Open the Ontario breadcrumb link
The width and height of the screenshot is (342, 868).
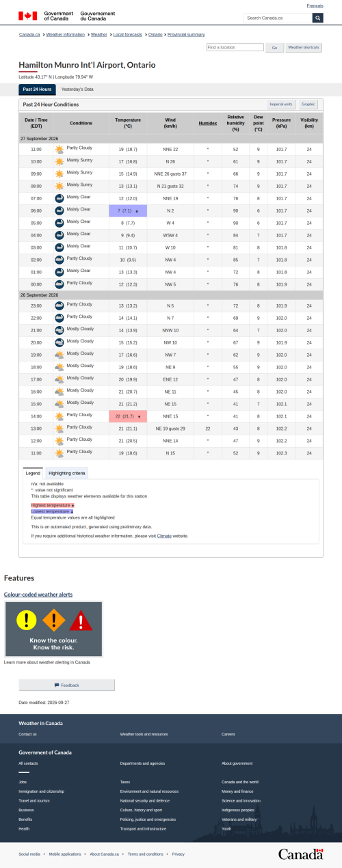[x=155, y=34]
